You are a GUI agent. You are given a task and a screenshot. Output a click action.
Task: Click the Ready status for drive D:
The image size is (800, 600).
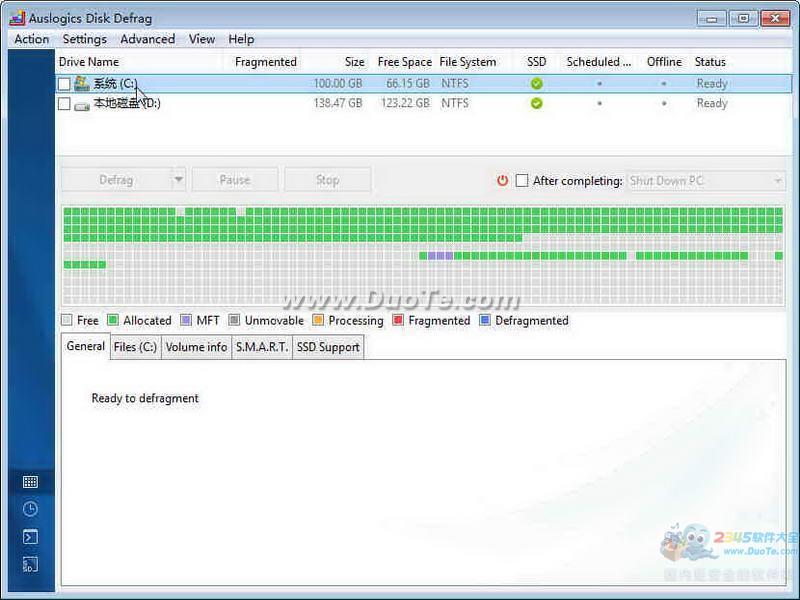[712, 104]
